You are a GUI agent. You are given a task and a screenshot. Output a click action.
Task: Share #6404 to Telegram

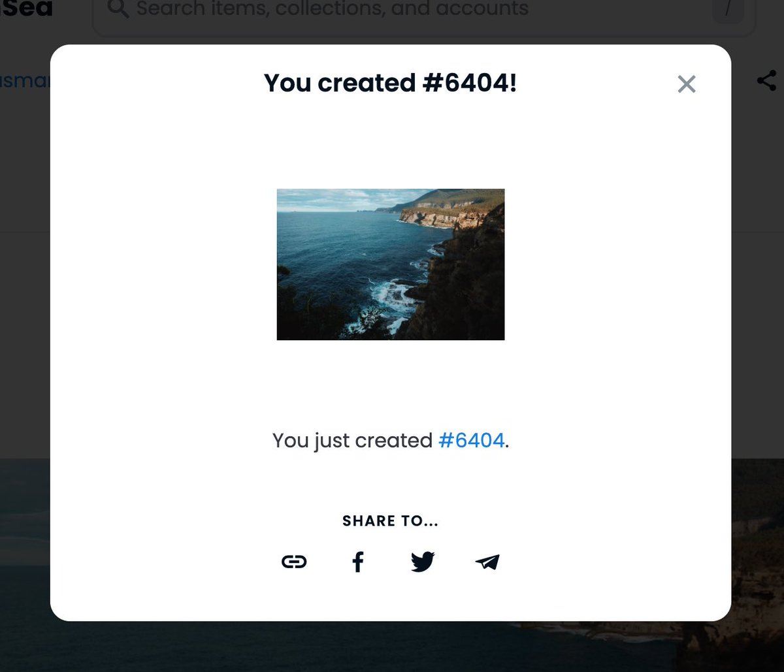coord(487,562)
